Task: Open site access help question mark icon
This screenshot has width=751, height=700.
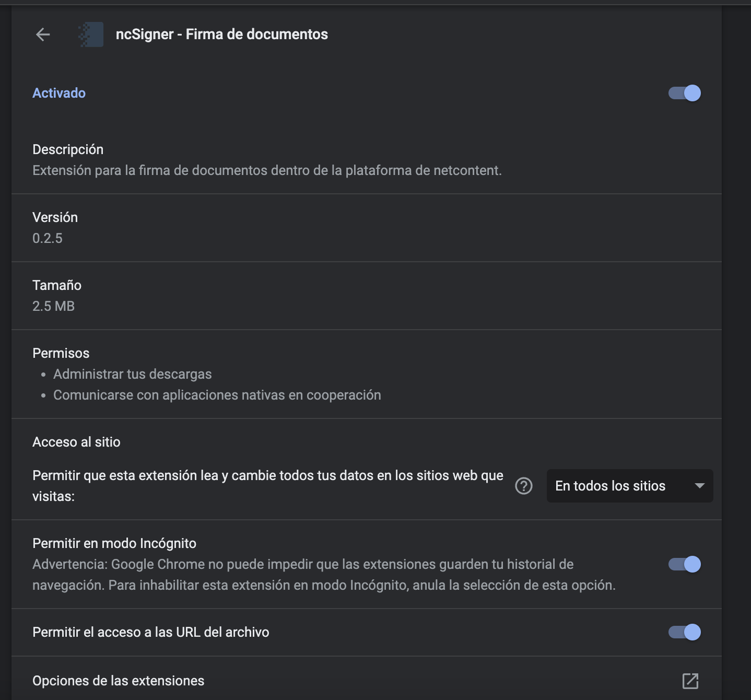Action: tap(524, 486)
